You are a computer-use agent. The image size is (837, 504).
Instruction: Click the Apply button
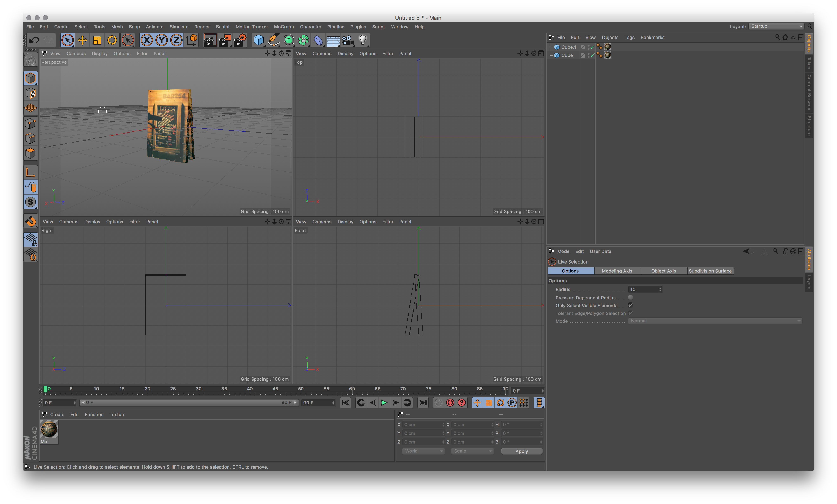521,451
